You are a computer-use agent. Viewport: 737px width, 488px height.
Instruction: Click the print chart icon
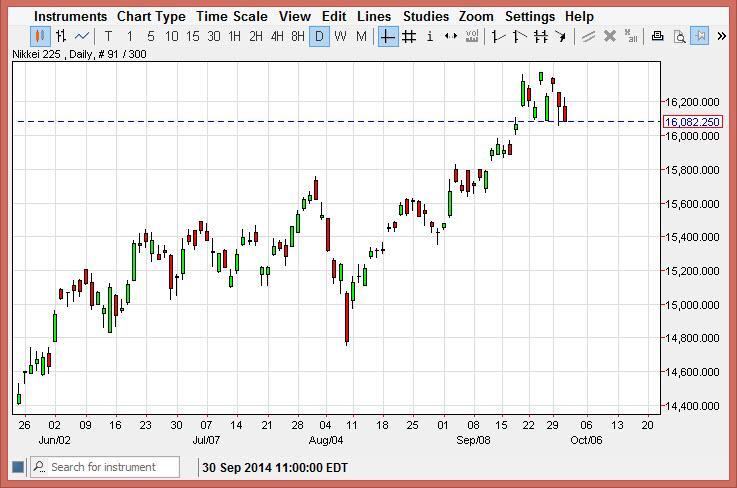pyautogui.click(x=657, y=37)
